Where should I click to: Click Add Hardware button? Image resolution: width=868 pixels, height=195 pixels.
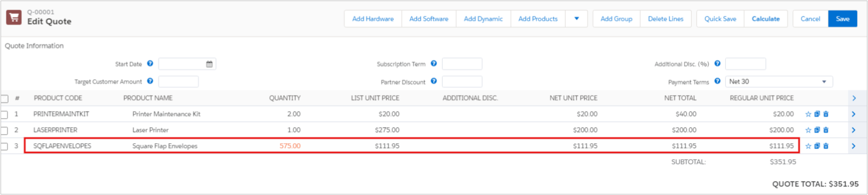(373, 19)
